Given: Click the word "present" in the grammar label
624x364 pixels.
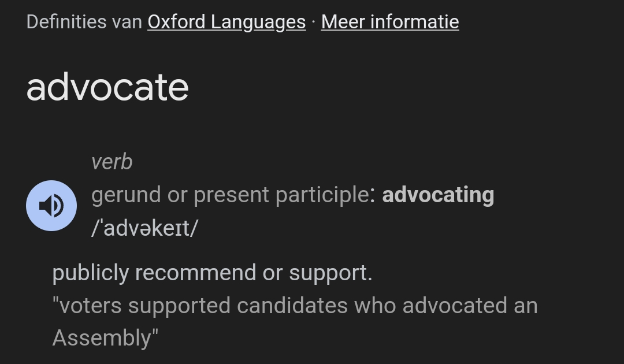Looking at the screenshot, I should click(x=231, y=195).
